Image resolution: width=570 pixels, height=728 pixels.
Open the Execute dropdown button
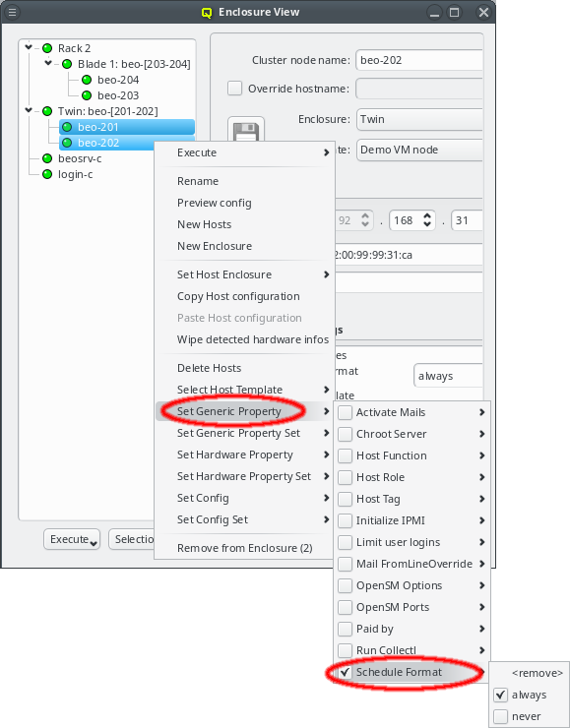72,539
